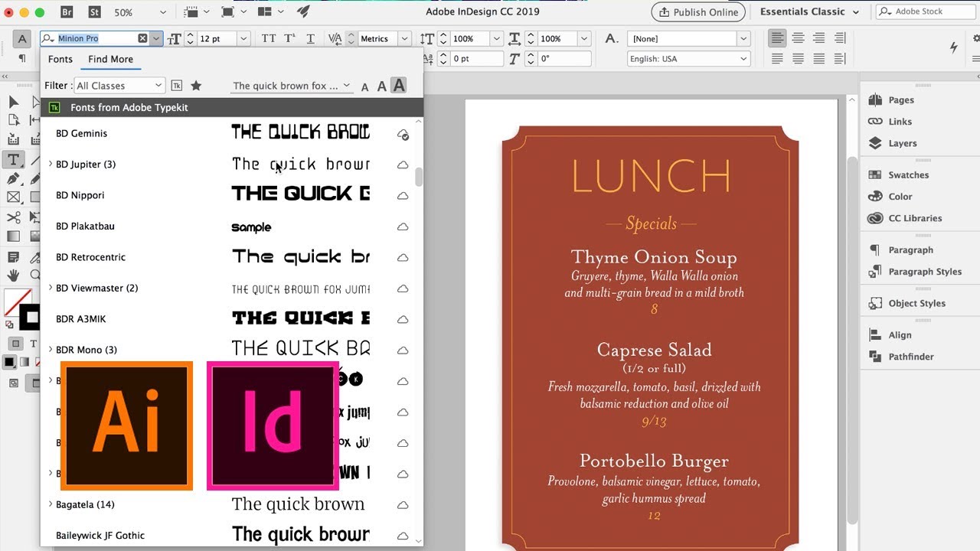Open sample text dropdown 'The quick brown fox'
This screenshot has height=551, width=980.
coord(292,86)
